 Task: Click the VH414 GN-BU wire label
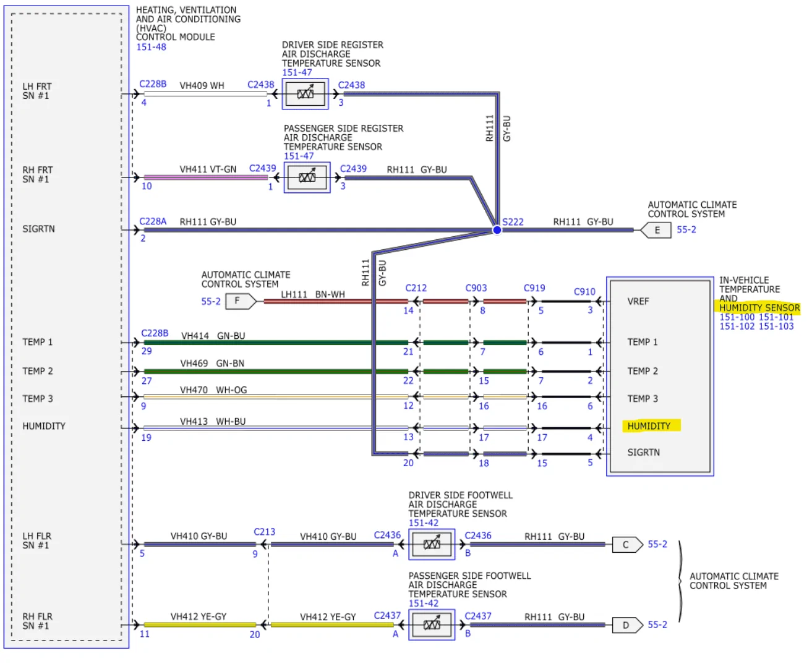213,336
